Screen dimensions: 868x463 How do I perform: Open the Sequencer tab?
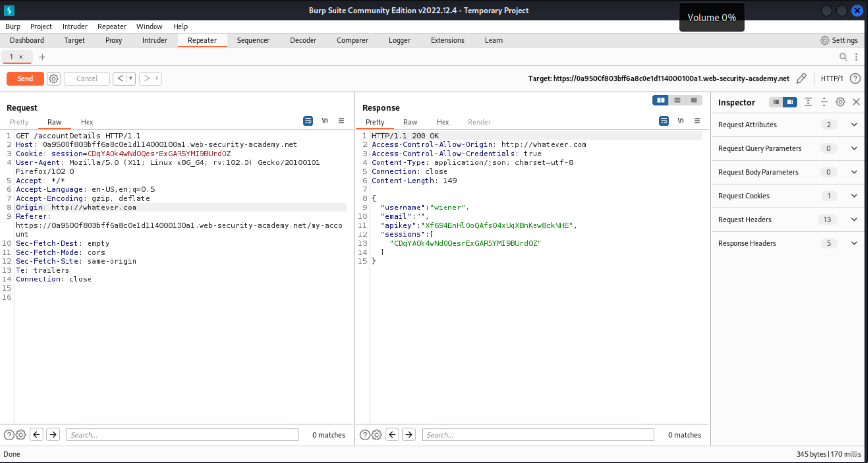253,40
